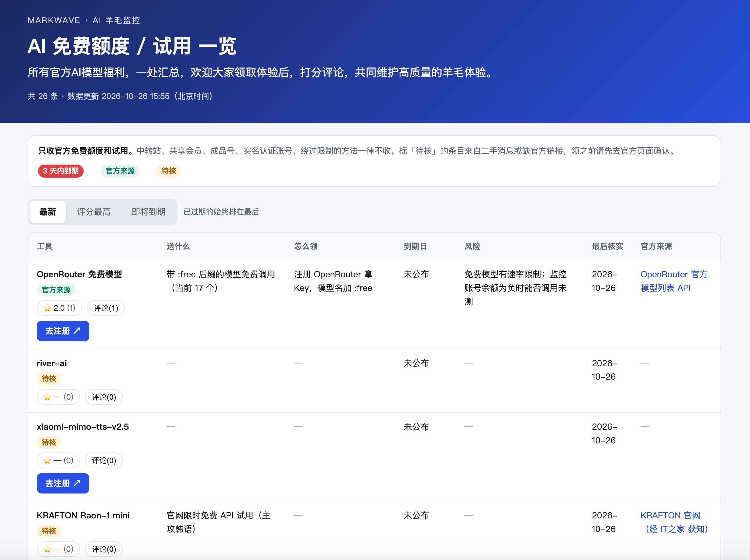The image size is (750, 560).
Task: Click KRAFTON's 官网限时免费 API 试用 description
Action: click(x=219, y=522)
